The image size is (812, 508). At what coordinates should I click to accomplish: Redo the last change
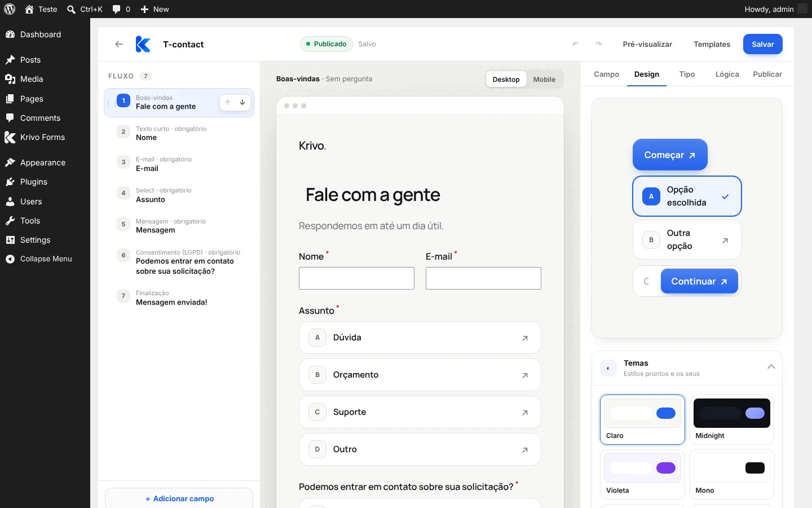599,44
